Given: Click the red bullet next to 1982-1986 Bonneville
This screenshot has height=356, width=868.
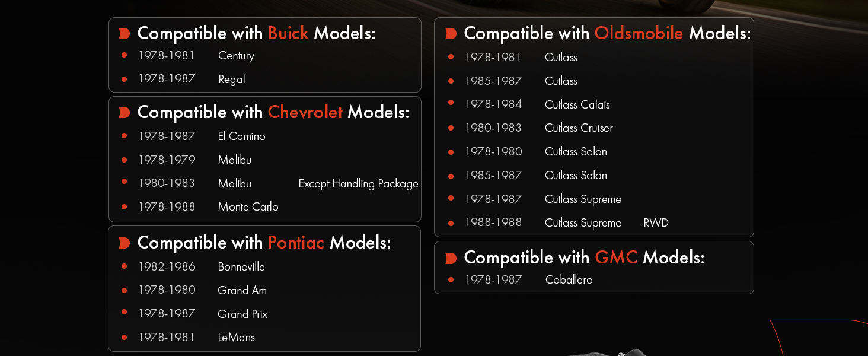Looking at the screenshot, I should (x=124, y=266).
